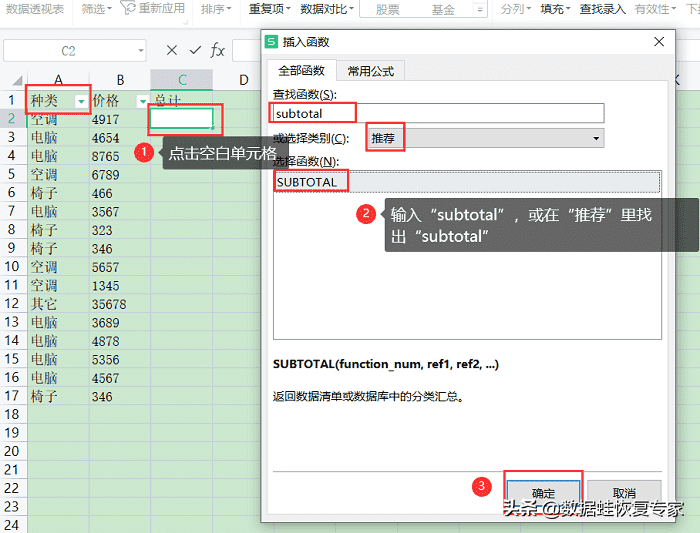The width and height of the screenshot is (700, 533).
Task: Select column A header
Action: (58, 80)
